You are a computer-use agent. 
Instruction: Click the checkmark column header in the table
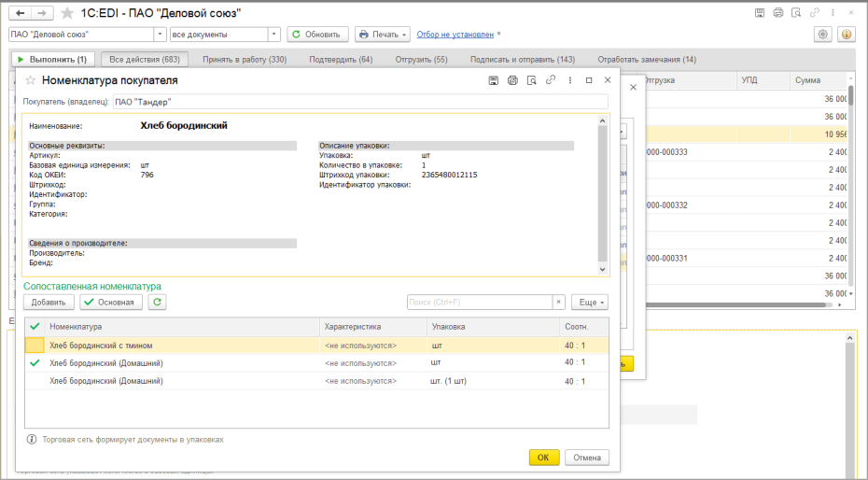(x=35, y=327)
